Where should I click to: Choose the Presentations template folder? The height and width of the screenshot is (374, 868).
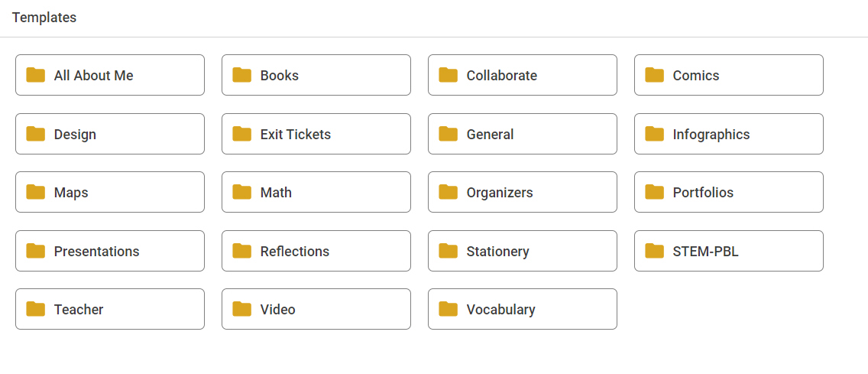110,251
